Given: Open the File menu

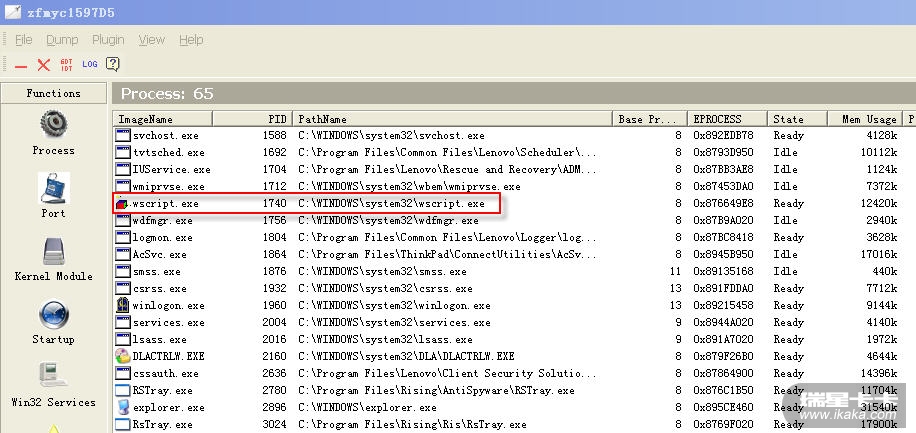Looking at the screenshot, I should 23,40.
